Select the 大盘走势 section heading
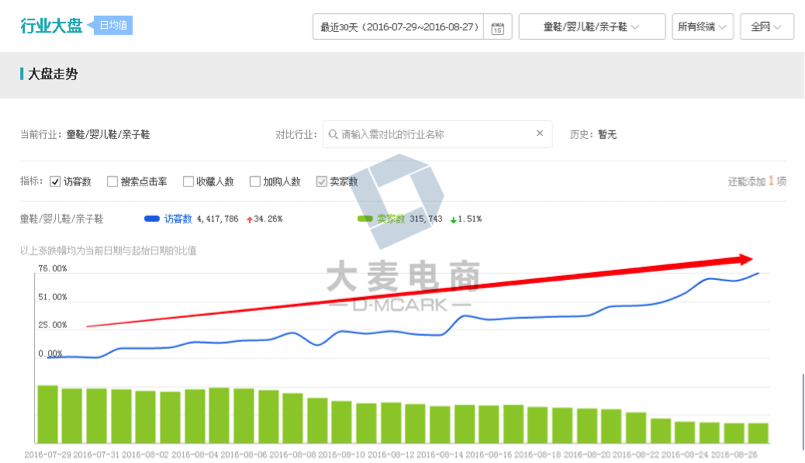This screenshot has width=805, height=463. [53, 74]
